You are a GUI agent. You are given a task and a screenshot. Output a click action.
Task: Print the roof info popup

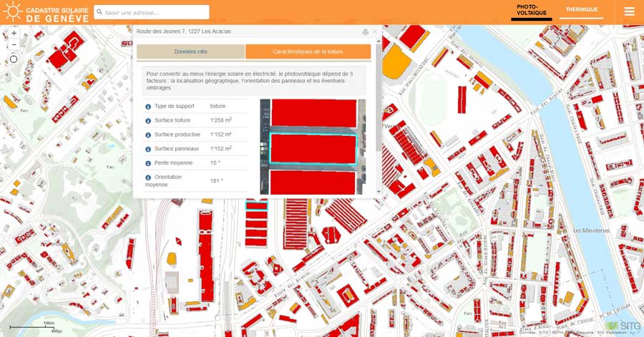pyautogui.click(x=366, y=32)
